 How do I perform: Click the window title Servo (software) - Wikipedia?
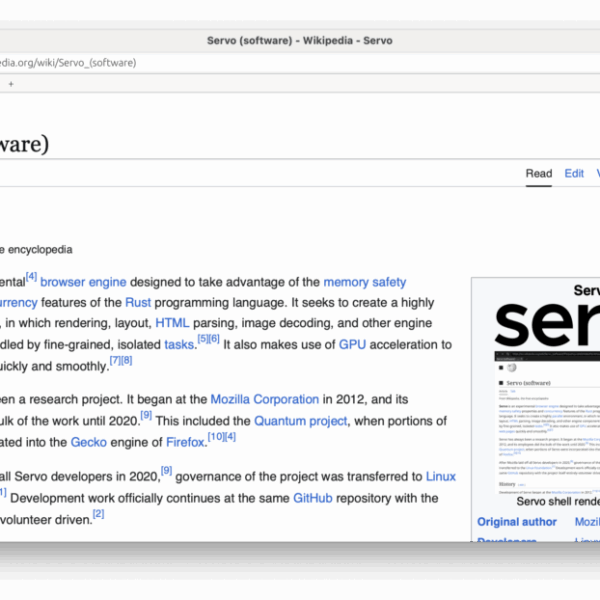(x=300, y=41)
